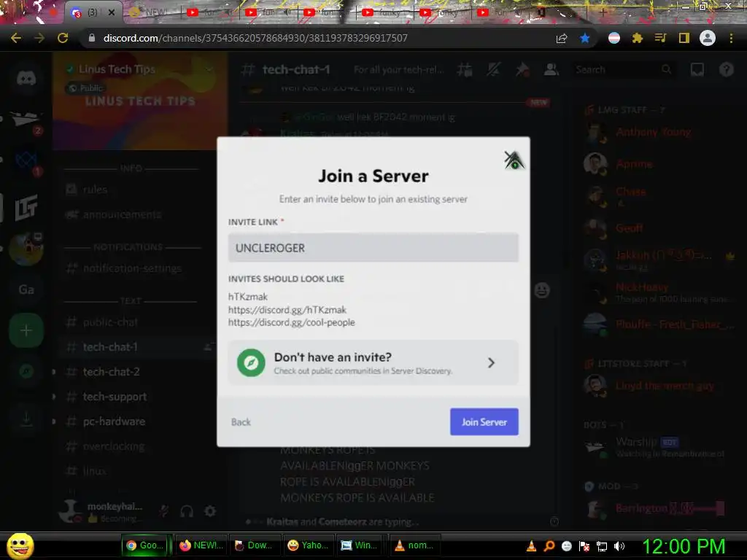Viewport: 747px width, 560px height.
Task: Toggle the Member List icon
Action: [x=551, y=70]
